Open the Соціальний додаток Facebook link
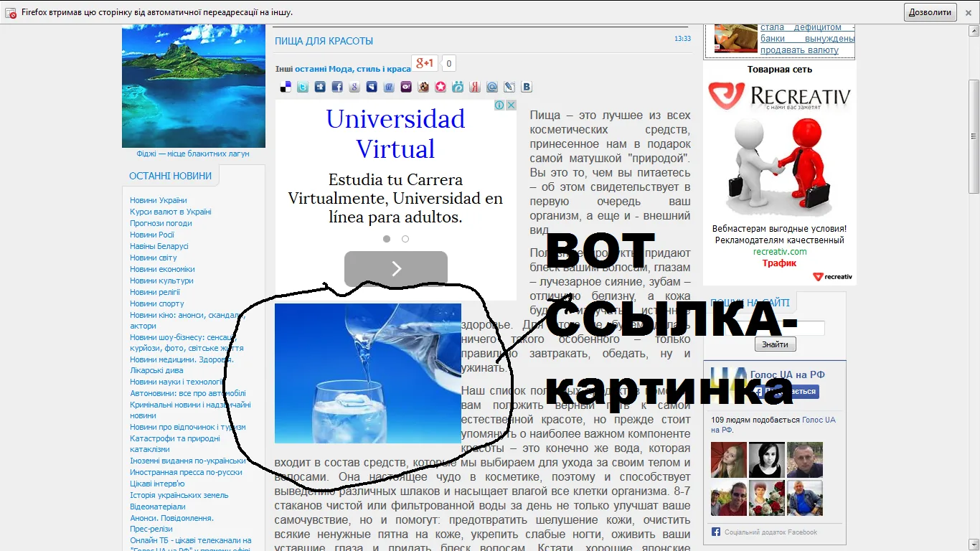The height and width of the screenshot is (551, 980). (771, 532)
